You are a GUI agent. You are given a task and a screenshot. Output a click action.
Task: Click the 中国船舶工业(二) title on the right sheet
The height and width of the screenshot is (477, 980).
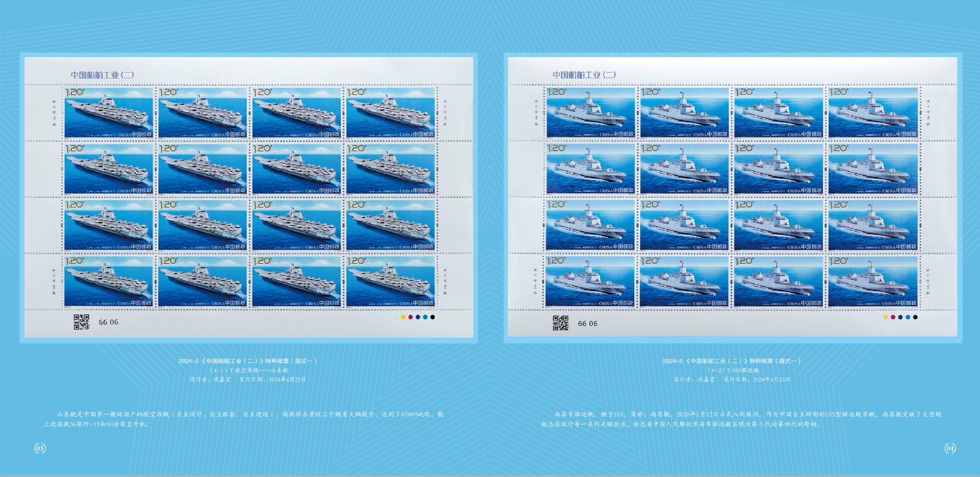pyautogui.click(x=584, y=75)
